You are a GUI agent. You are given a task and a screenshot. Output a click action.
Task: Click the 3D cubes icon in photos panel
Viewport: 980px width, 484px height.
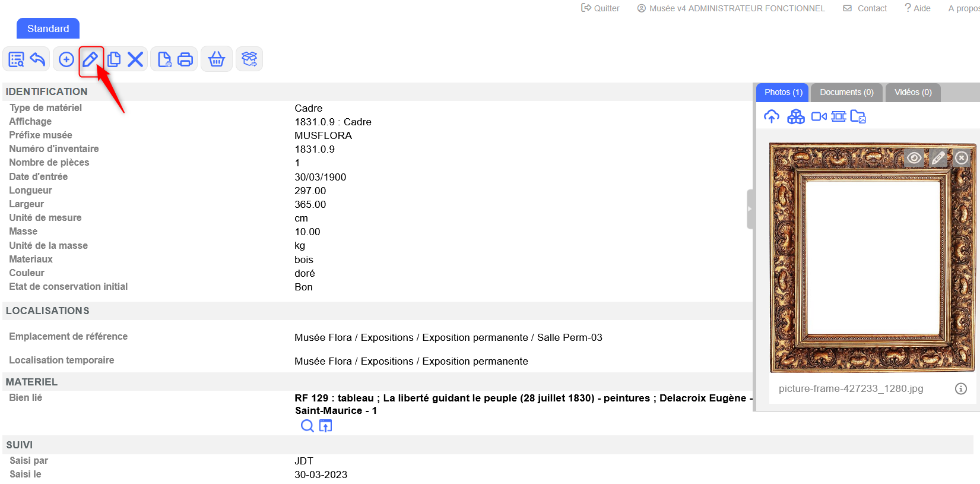pos(795,117)
